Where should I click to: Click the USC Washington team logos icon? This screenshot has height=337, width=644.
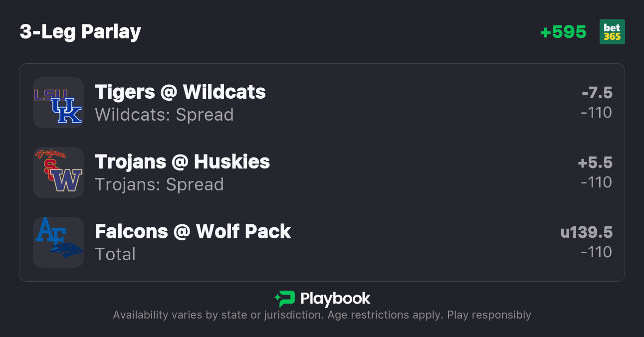[58, 172]
